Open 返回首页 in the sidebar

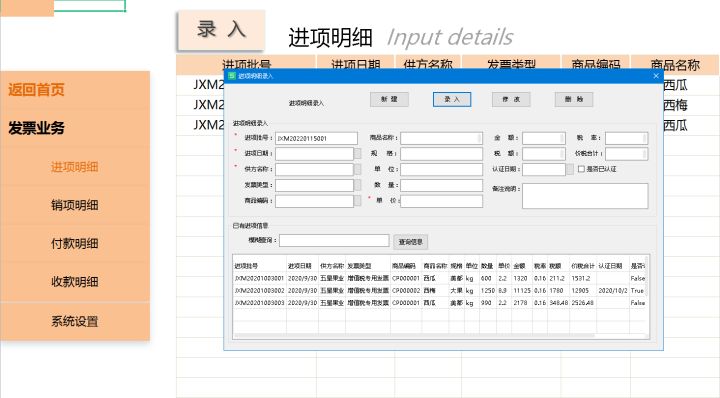pyautogui.click(x=36, y=90)
